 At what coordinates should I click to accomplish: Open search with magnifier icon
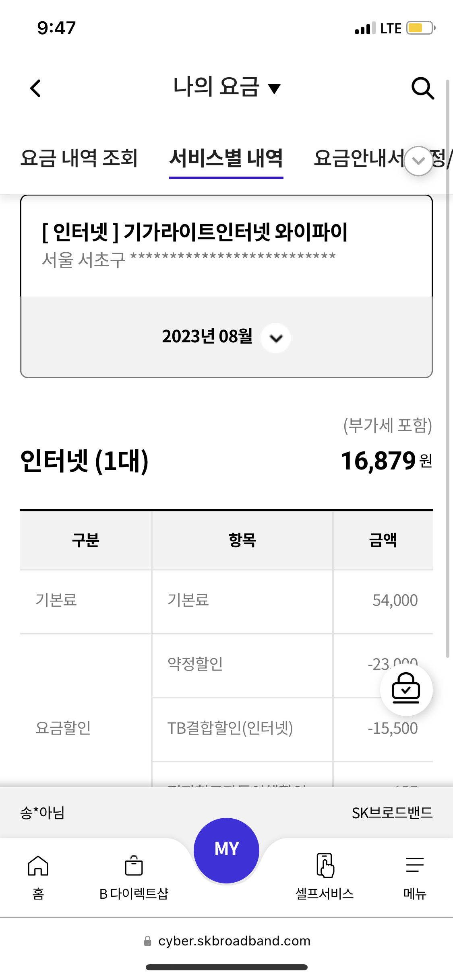coord(422,88)
